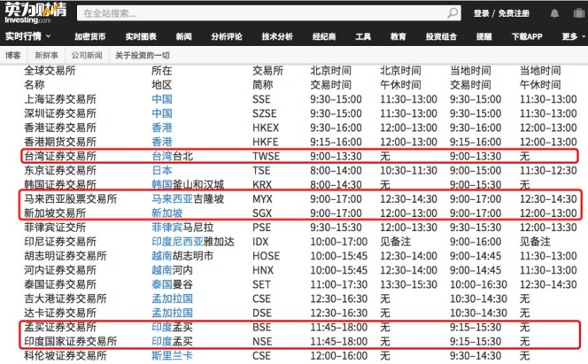Switch to the 博客 sub-tab

coord(13,56)
